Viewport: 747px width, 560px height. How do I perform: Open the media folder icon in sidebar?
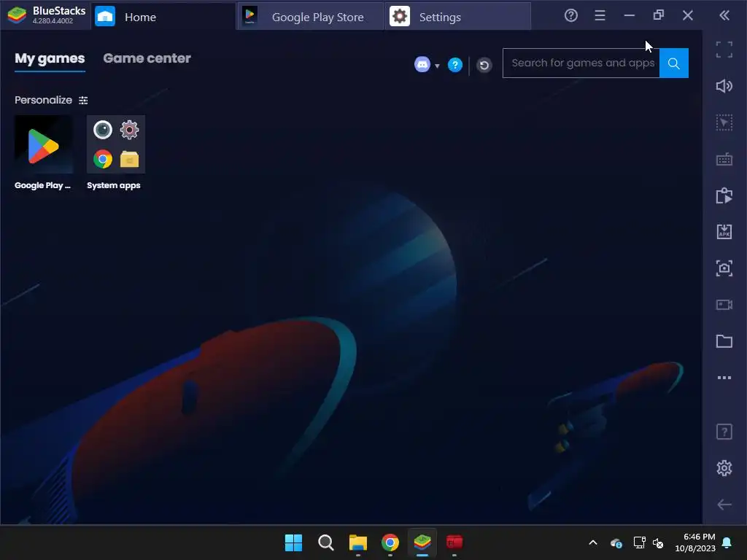(x=724, y=341)
